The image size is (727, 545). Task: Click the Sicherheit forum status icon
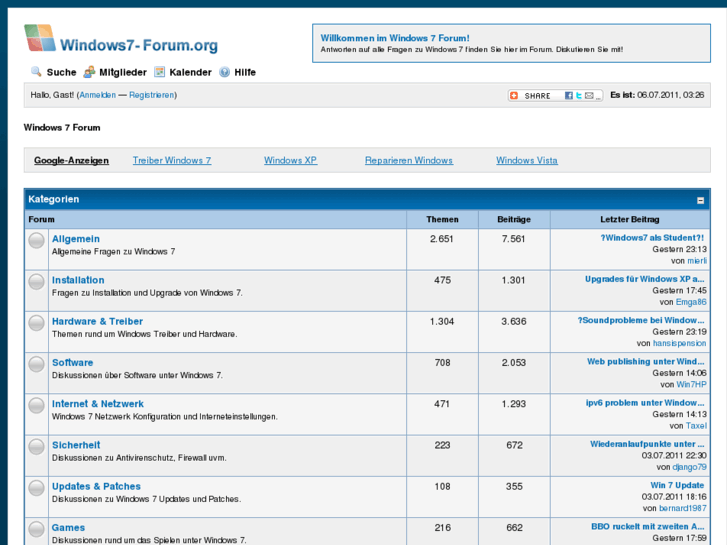pos(37,447)
